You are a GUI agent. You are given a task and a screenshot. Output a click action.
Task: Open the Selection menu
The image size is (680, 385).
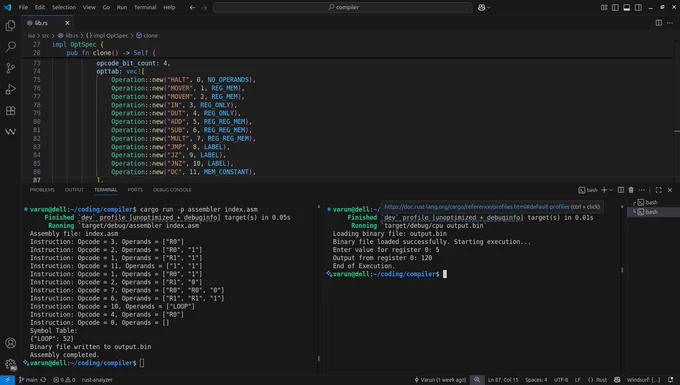pyautogui.click(x=64, y=7)
